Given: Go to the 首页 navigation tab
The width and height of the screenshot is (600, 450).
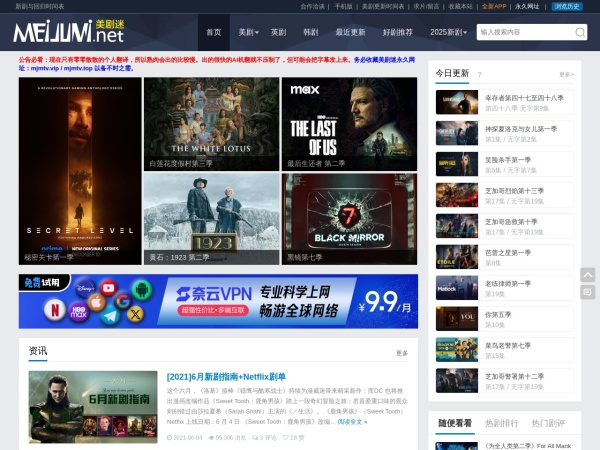Looking at the screenshot, I should [x=214, y=33].
